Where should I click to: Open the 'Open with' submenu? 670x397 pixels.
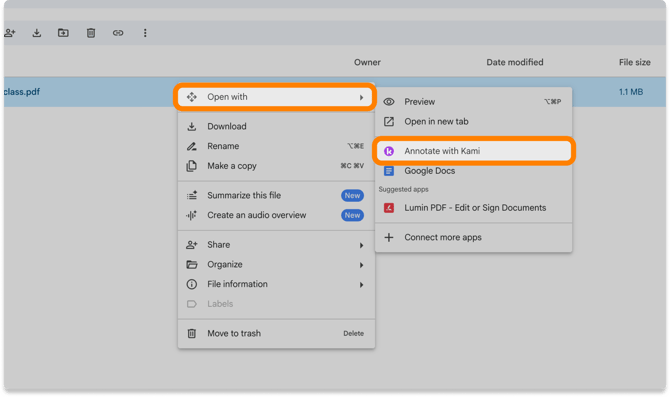click(x=276, y=97)
